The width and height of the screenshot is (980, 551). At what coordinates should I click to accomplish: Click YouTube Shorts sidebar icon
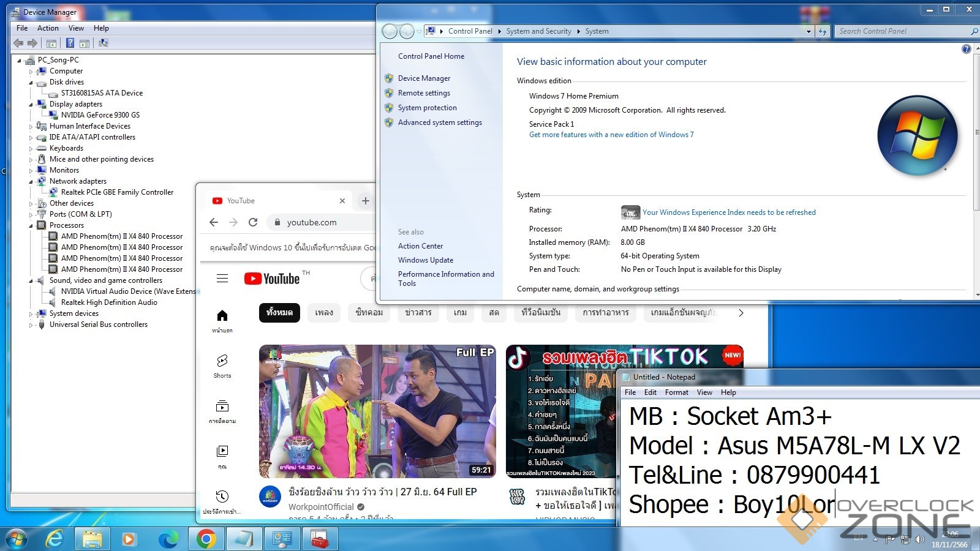click(222, 361)
